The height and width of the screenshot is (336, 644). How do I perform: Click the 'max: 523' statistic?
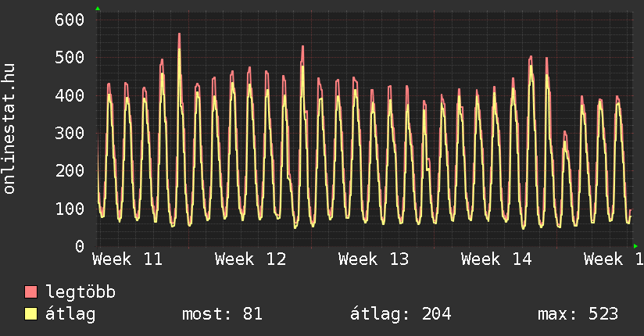[x=578, y=314]
